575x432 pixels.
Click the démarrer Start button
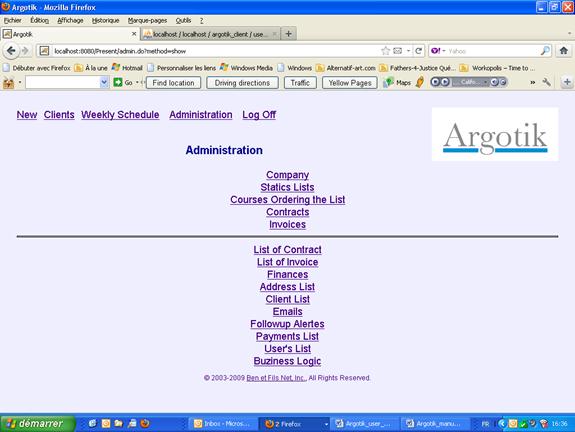[37, 424]
